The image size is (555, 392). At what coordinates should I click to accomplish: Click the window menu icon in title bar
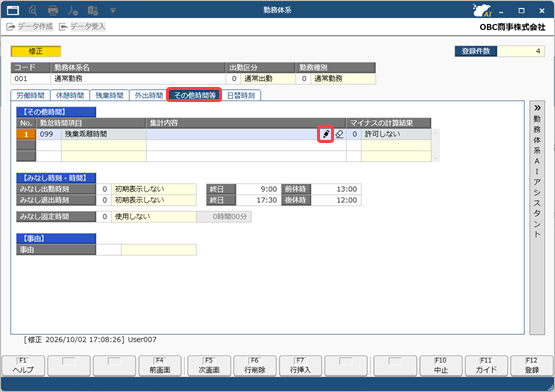[x=13, y=10]
